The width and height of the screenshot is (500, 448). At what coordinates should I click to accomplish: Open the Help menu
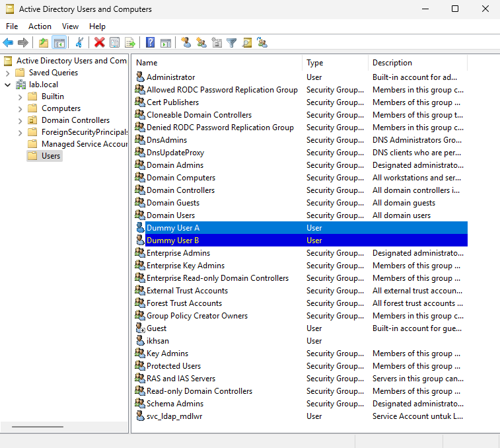97,26
